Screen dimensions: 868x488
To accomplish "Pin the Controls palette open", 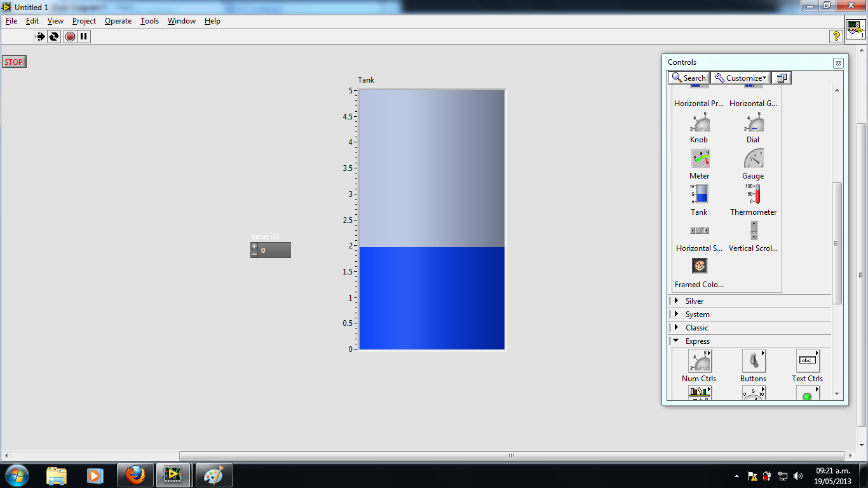I will (x=781, y=77).
